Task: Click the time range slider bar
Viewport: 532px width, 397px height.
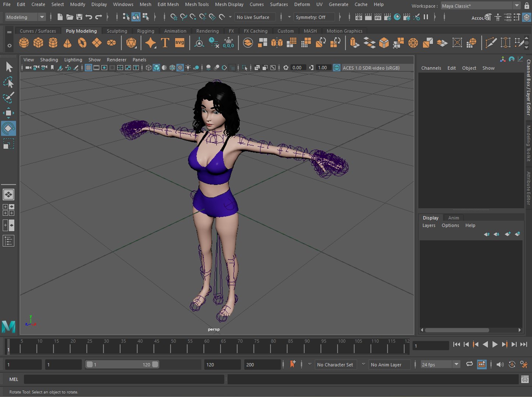Action: coord(122,364)
